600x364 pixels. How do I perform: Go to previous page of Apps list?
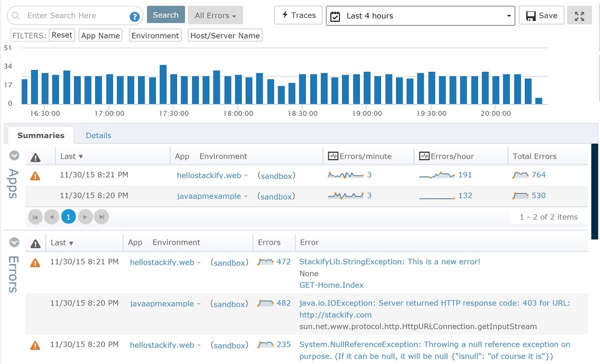click(51, 217)
